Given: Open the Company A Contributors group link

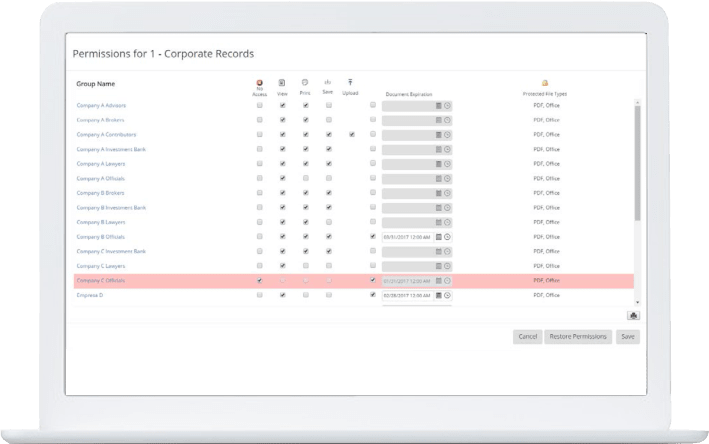Looking at the screenshot, I should coord(106,135).
